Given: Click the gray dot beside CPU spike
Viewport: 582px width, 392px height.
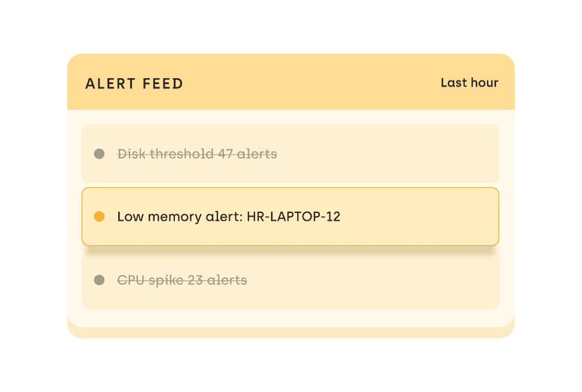Looking at the screenshot, I should (x=99, y=280).
